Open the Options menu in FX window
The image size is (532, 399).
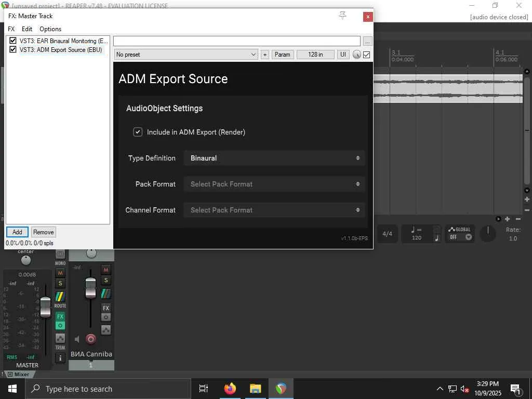tap(50, 29)
